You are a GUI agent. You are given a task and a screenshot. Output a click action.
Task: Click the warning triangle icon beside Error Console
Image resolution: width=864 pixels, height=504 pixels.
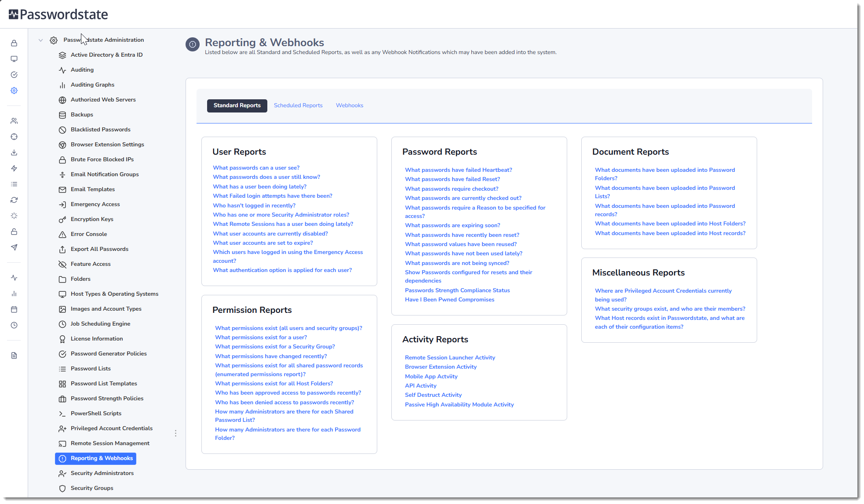[62, 234]
